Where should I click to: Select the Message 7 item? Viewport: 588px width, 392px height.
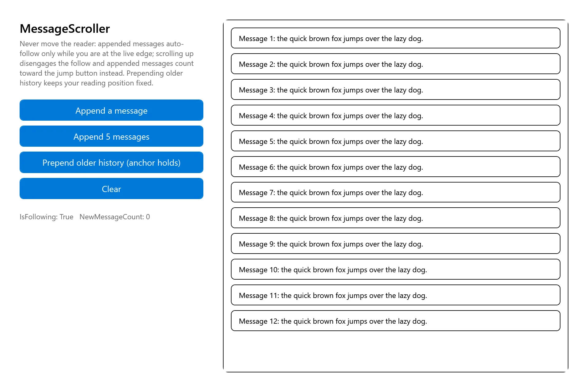point(396,192)
